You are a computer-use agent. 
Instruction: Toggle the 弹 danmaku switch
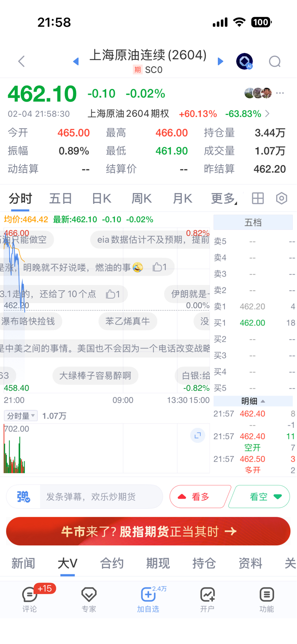click(23, 497)
